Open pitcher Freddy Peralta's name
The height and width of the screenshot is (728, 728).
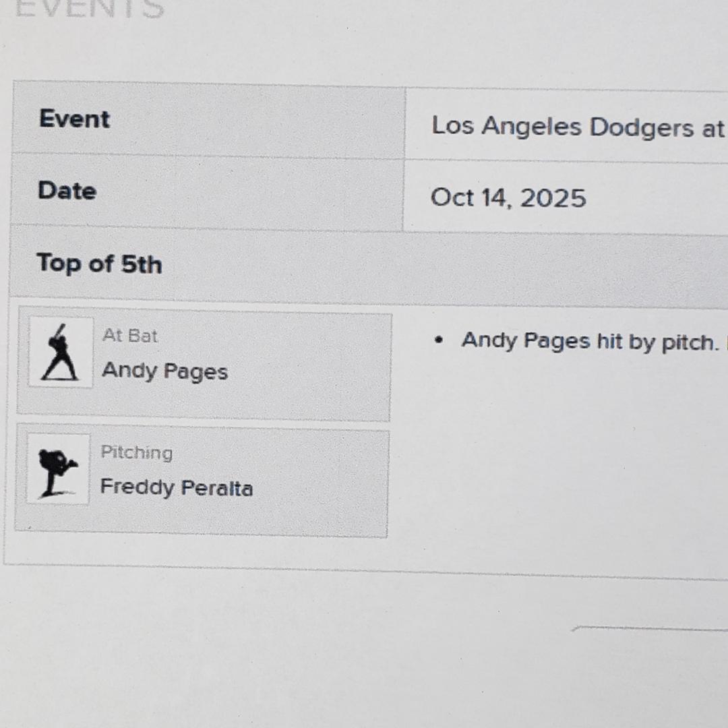click(x=176, y=487)
